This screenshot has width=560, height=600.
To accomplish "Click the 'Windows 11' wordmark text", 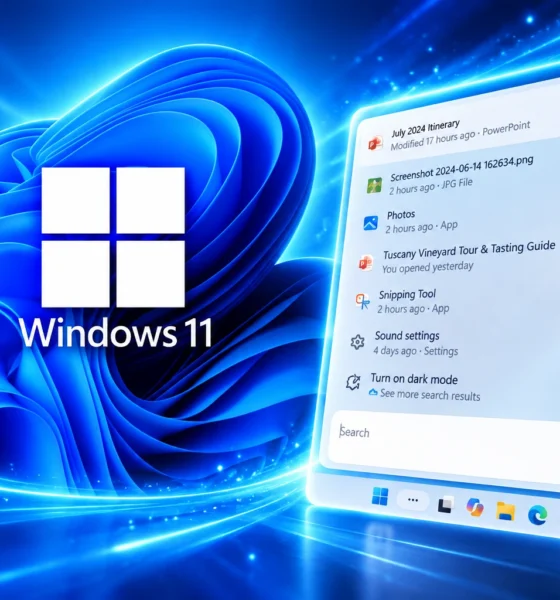I will [x=116, y=333].
